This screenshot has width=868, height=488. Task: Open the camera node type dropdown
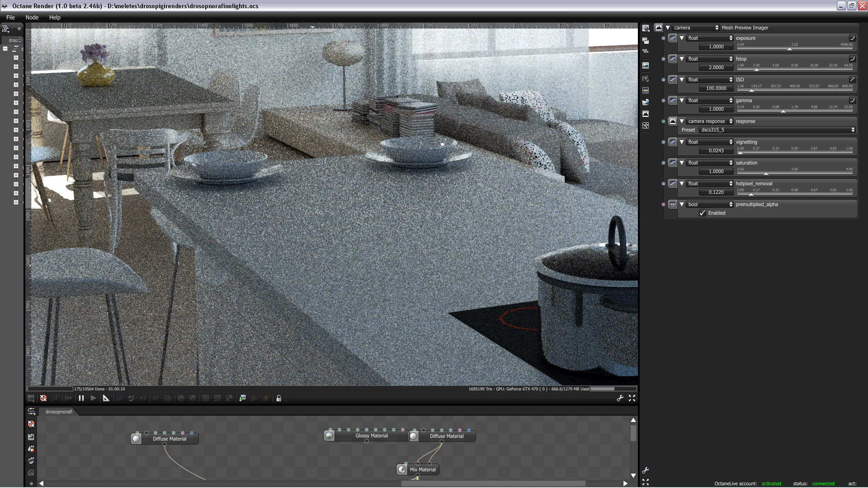click(695, 28)
